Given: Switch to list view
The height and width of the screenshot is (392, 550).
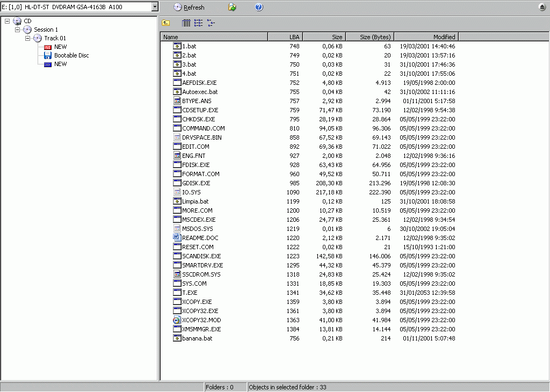Looking at the screenshot, I should (x=198, y=23).
